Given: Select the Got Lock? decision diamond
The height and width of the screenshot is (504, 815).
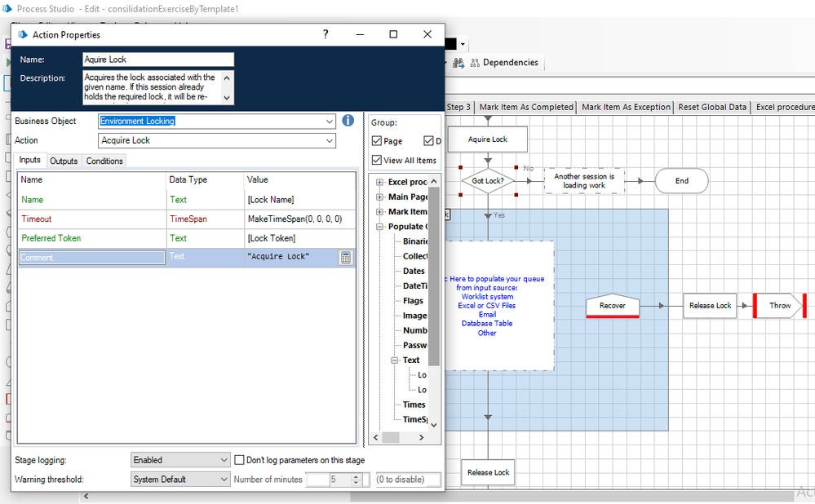Looking at the screenshot, I should click(488, 181).
